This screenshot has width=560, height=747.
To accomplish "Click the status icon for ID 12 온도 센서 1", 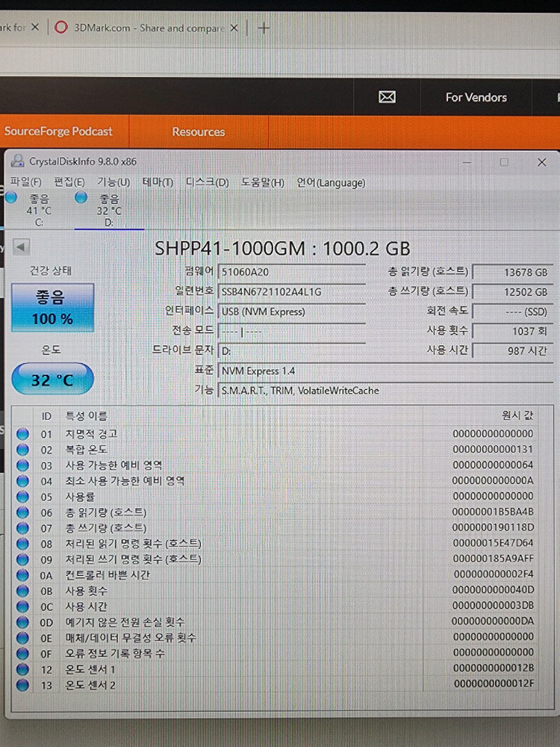I will click(22, 669).
